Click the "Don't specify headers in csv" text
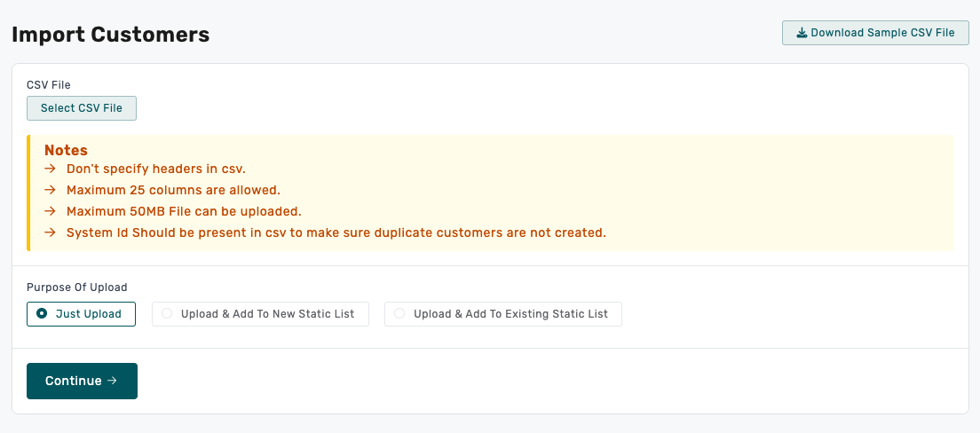 [x=155, y=169]
